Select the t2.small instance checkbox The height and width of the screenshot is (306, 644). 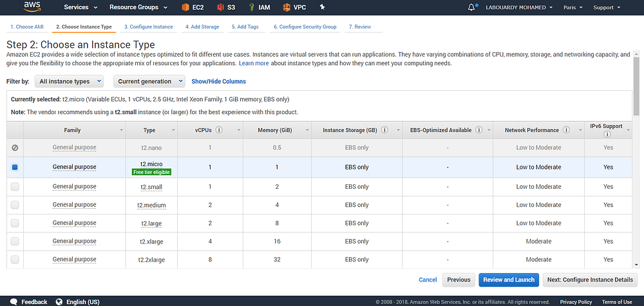tap(15, 187)
